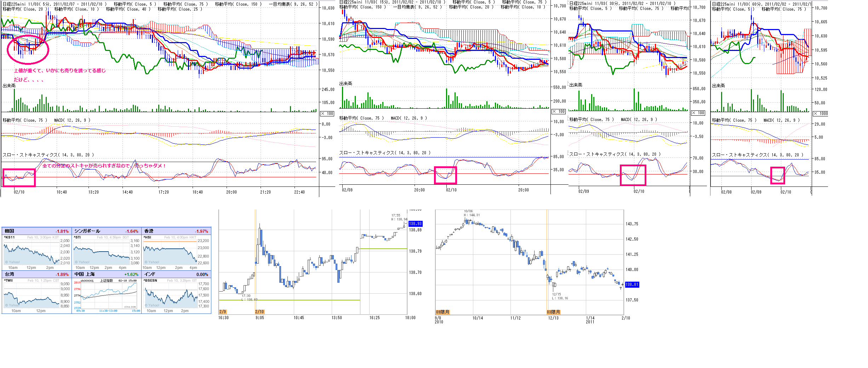Screen dimensions: 868x368
Task: Open the 台湾 market panel header
Action: pyautogui.click(x=36, y=274)
